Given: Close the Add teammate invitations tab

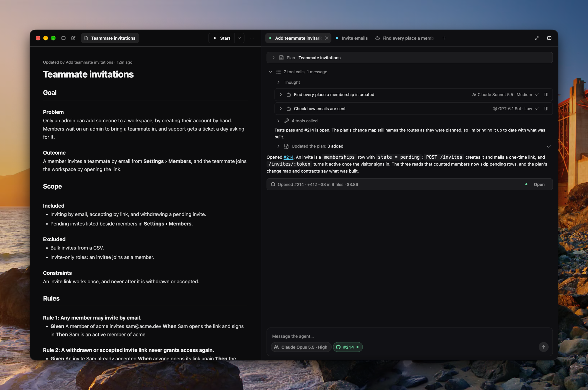Looking at the screenshot, I should (327, 38).
